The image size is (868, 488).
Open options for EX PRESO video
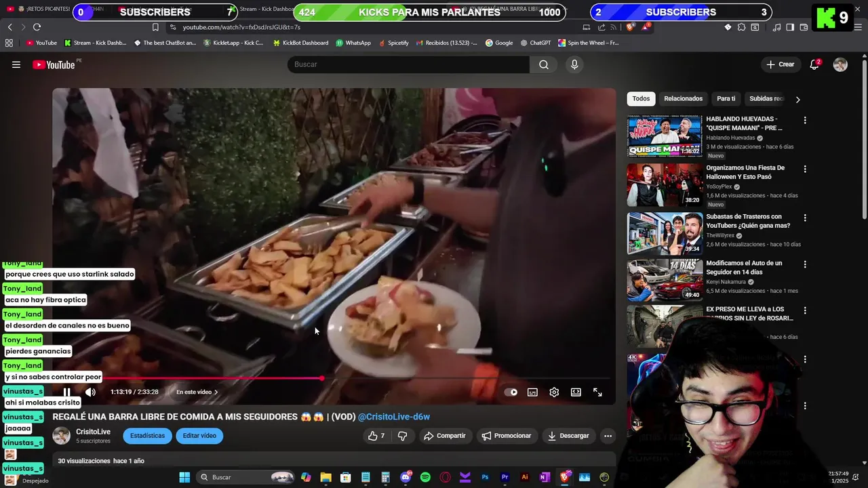pos(805,310)
